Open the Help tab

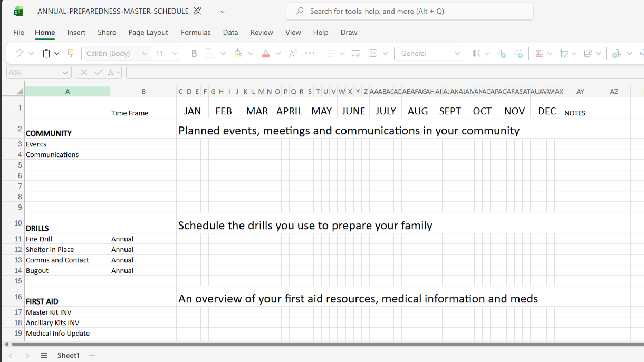(x=321, y=32)
